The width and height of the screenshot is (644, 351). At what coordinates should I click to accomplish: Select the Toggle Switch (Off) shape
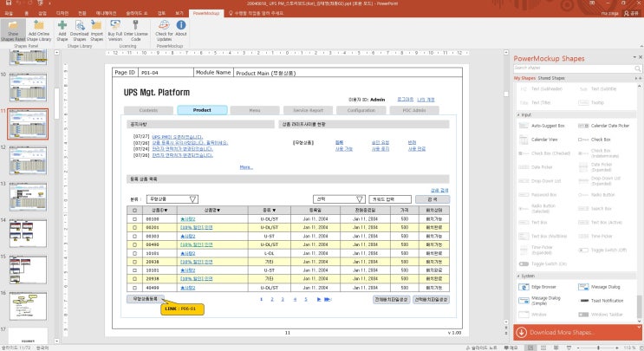coord(602,250)
